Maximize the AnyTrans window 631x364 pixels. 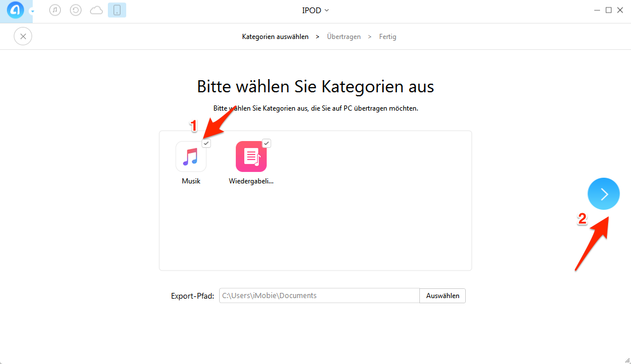(x=609, y=10)
